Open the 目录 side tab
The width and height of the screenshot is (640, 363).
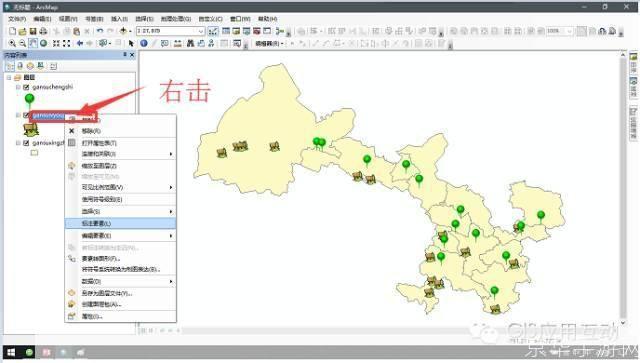(x=633, y=63)
